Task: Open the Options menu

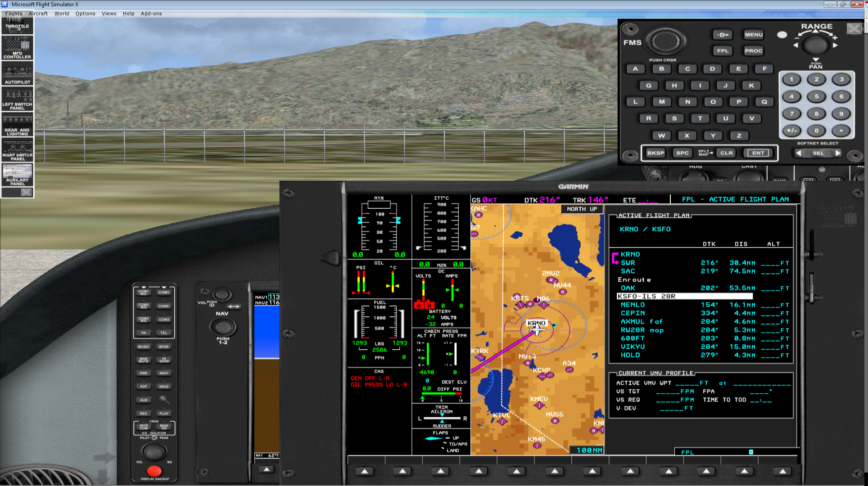Action: (x=85, y=13)
